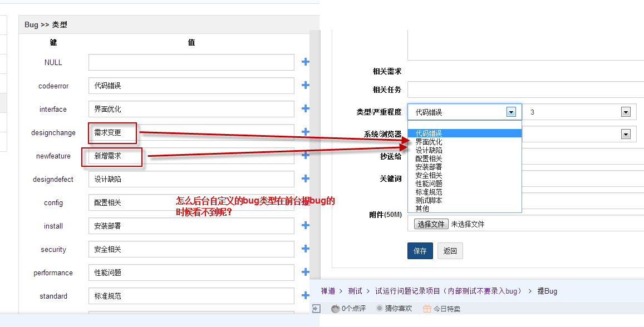Screen dimensions: 644x327
Task: Open the 系统/浏览器 dropdown arrow
Action: [626, 134]
